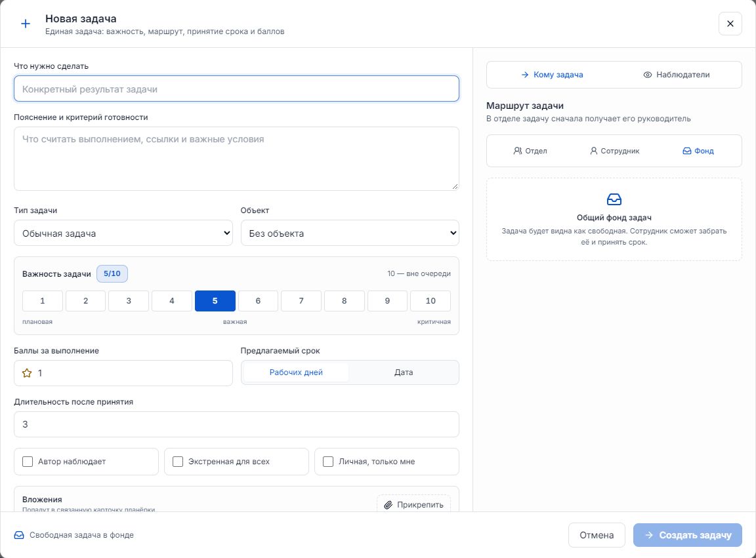This screenshot has width=756, height=558.
Task: Click the Отмена button
Action: click(597, 535)
